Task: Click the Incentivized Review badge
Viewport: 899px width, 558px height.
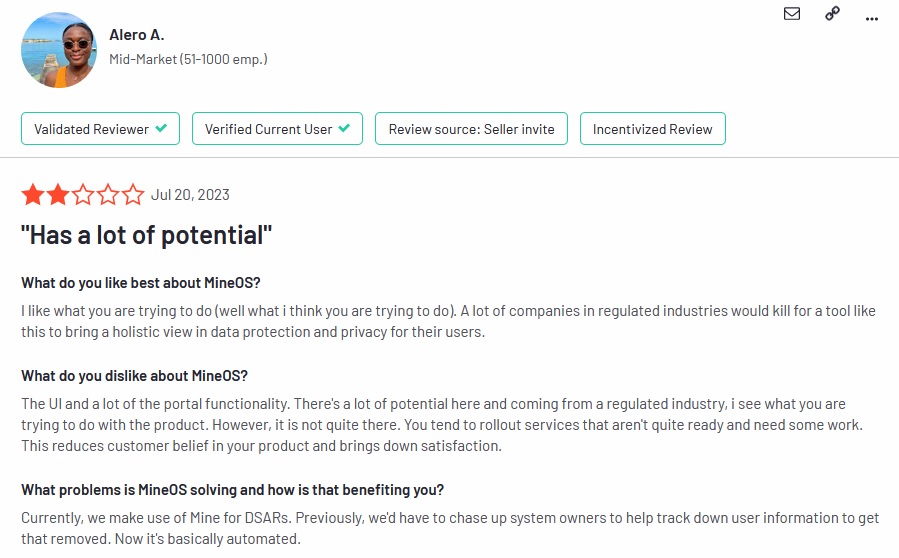Action: click(x=652, y=128)
